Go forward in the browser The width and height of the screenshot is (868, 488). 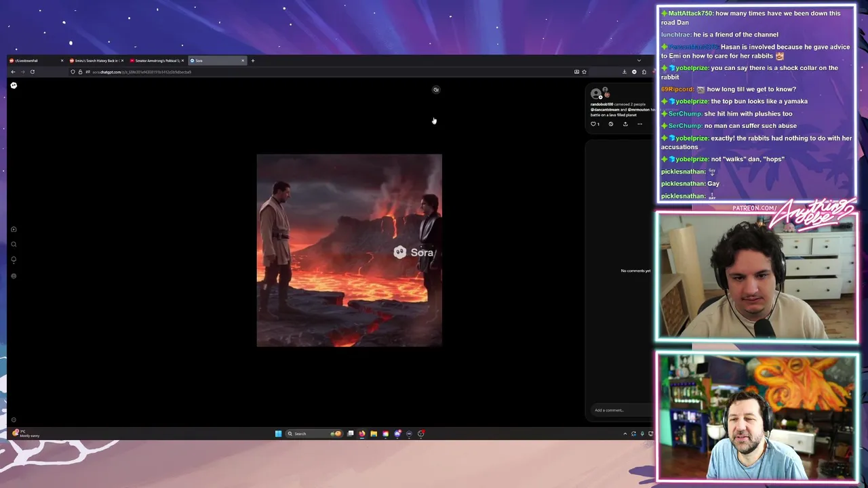[22, 72]
